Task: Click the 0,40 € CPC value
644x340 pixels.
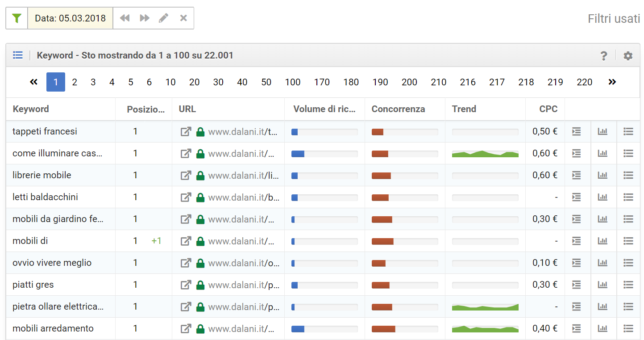Action: click(545, 328)
